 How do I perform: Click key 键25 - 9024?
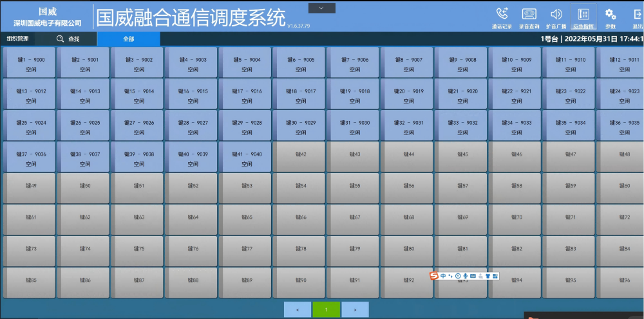[x=29, y=125]
